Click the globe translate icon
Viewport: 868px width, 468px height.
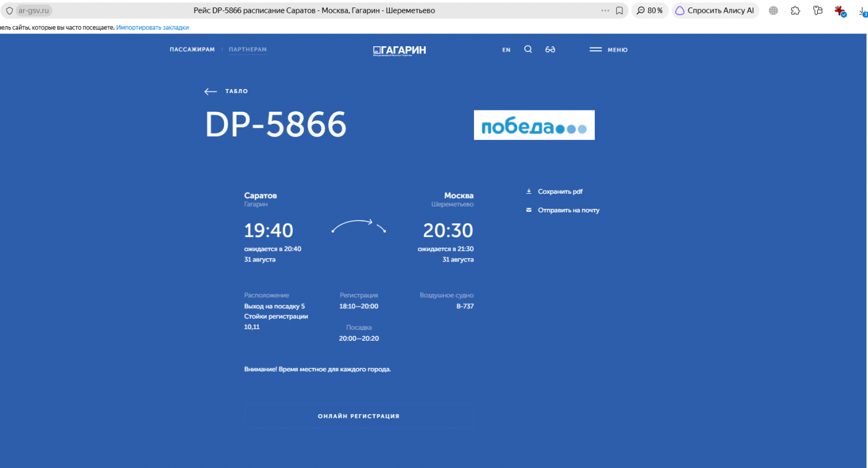click(x=773, y=10)
